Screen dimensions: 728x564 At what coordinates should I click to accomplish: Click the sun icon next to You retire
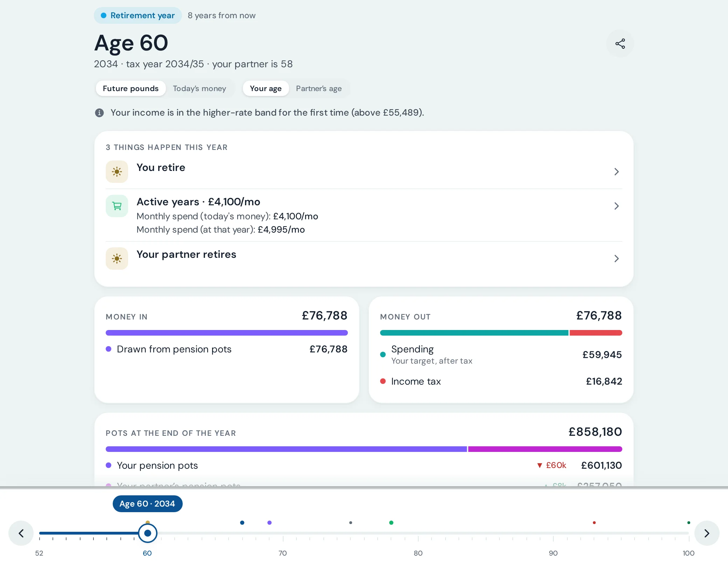(117, 172)
